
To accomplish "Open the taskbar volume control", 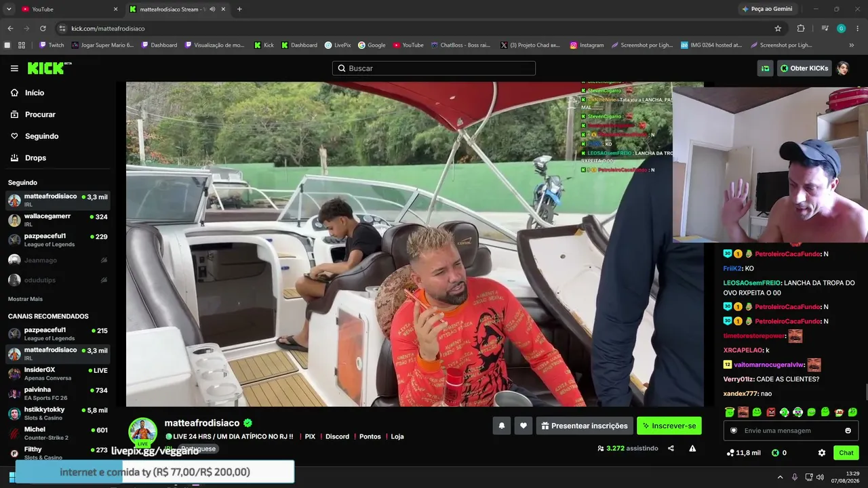I will 820,477.
